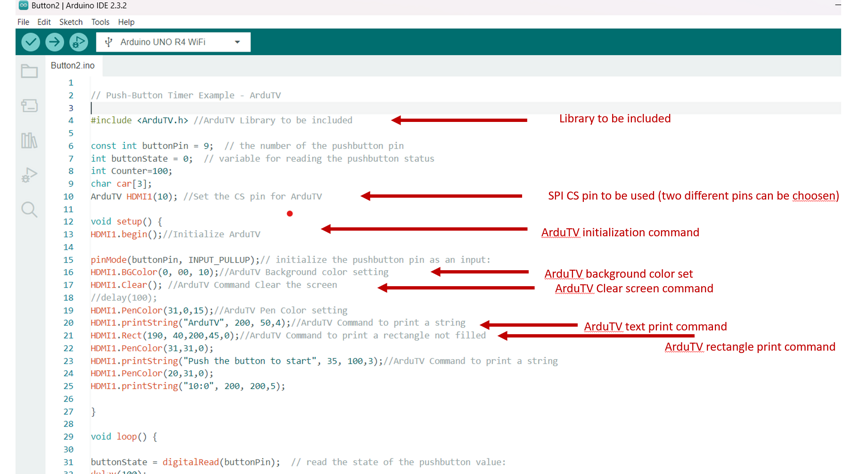Screen dimensions: 860x474
Task: Open the File menu
Action: 23,22
